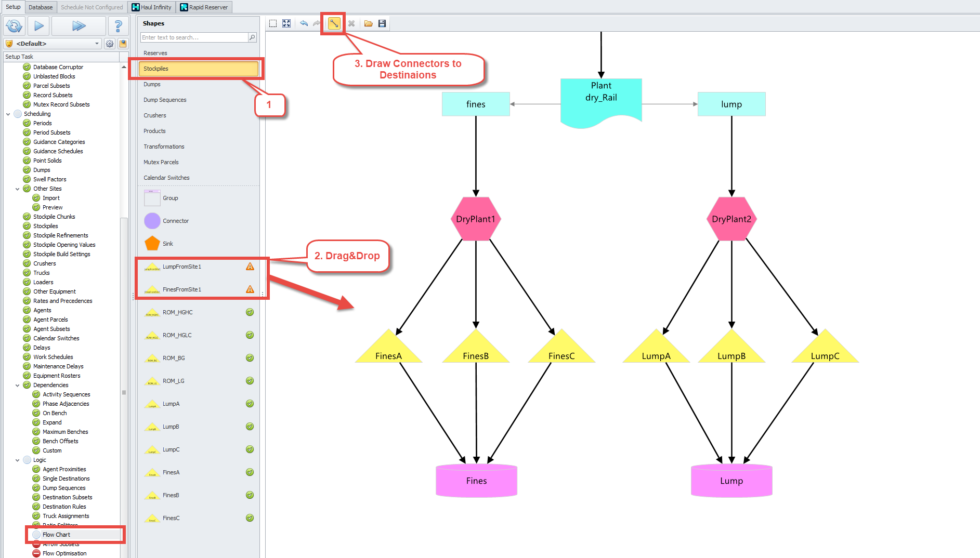This screenshot has width=980, height=558.
Task: Open help with the question mark icon
Action: [118, 25]
